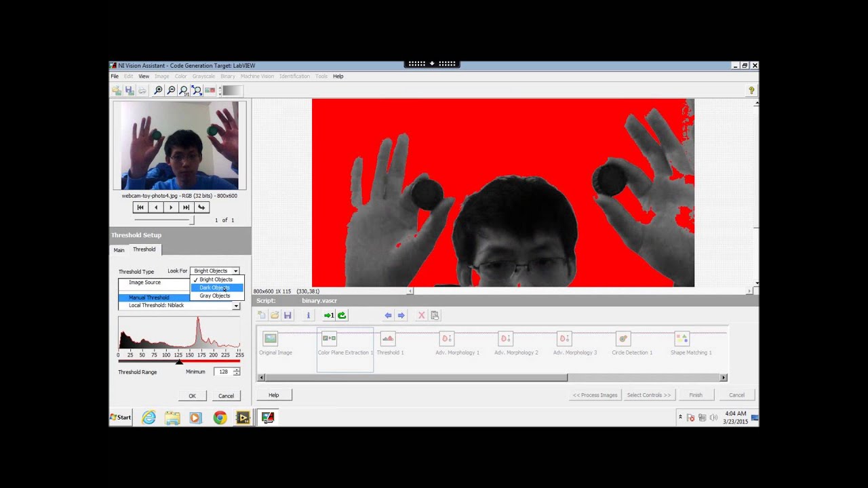The width and height of the screenshot is (868, 488).
Task: Open the File menu
Action: 115,77
